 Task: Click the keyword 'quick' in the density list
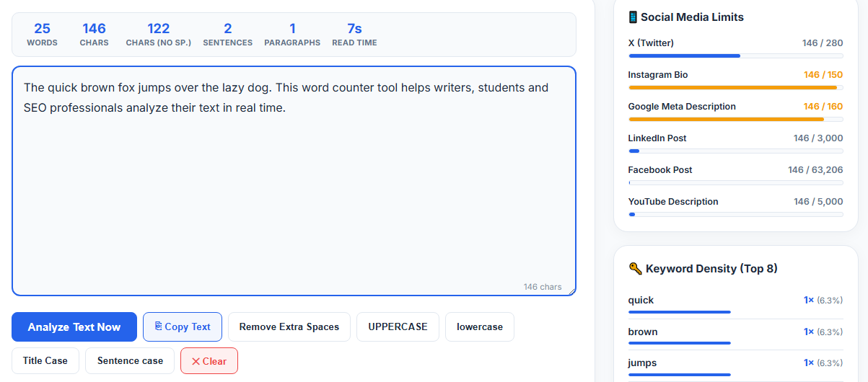(x=641, y=300)
